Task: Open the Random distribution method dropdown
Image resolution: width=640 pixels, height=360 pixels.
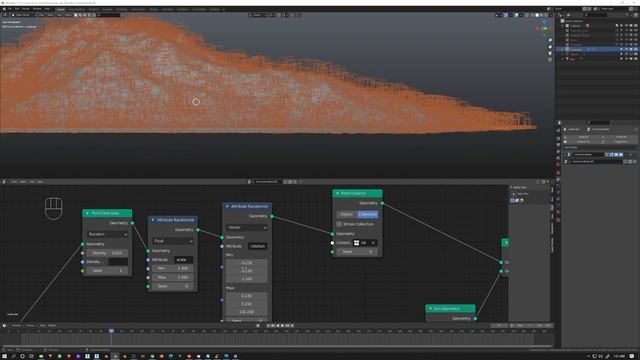Action: [107, 234]
